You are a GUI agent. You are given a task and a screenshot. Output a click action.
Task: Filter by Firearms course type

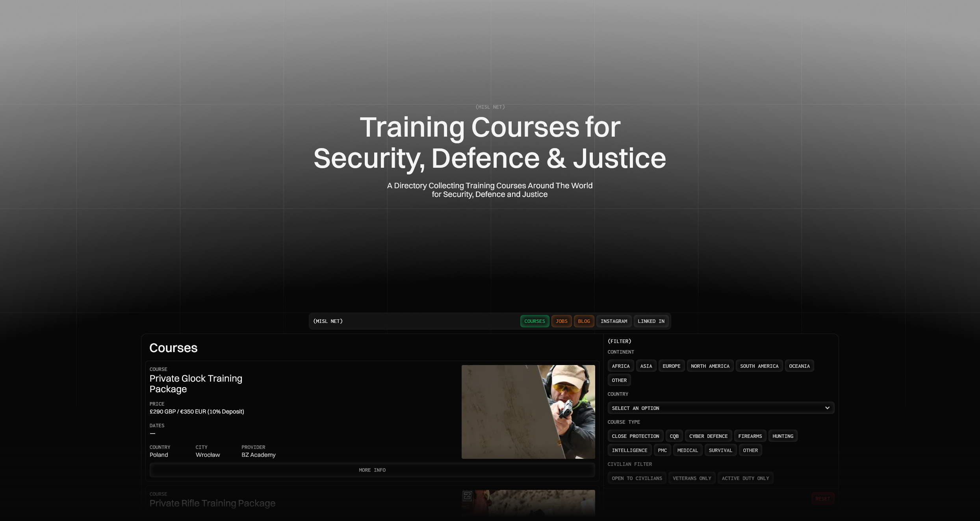750,436
